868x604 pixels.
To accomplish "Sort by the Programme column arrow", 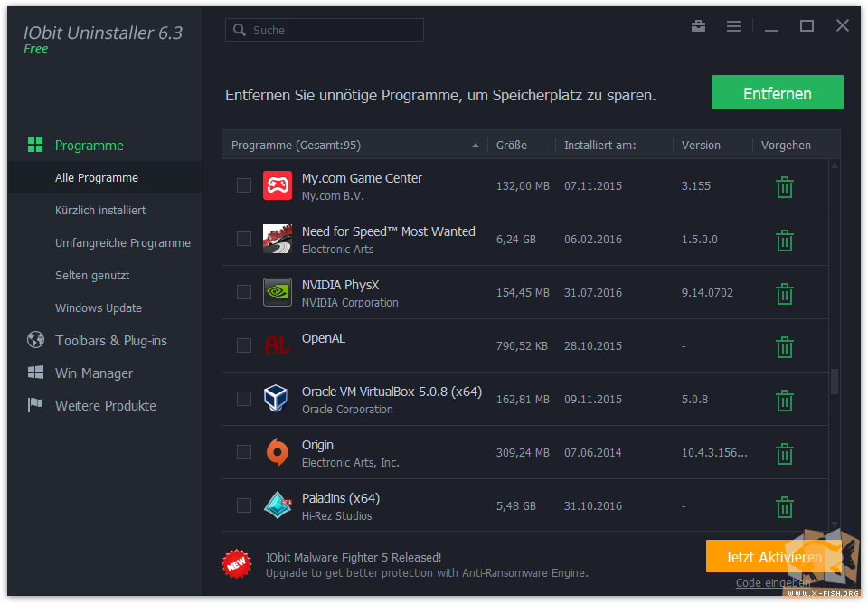I will (x=475, y=146).
